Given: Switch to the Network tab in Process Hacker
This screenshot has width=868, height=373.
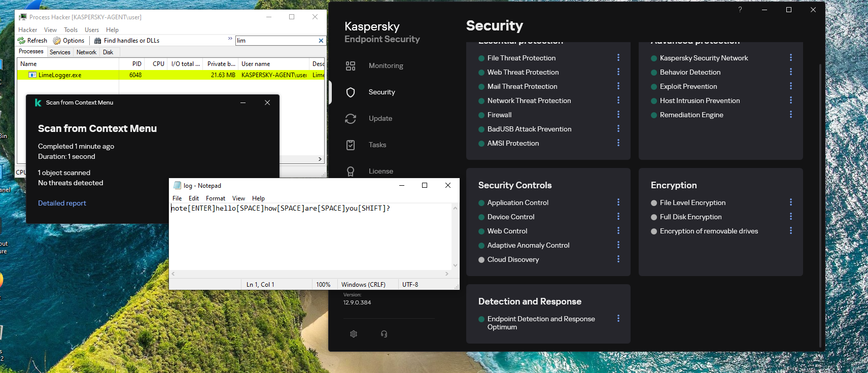Looking at the screenshot, I should (86, 52).
